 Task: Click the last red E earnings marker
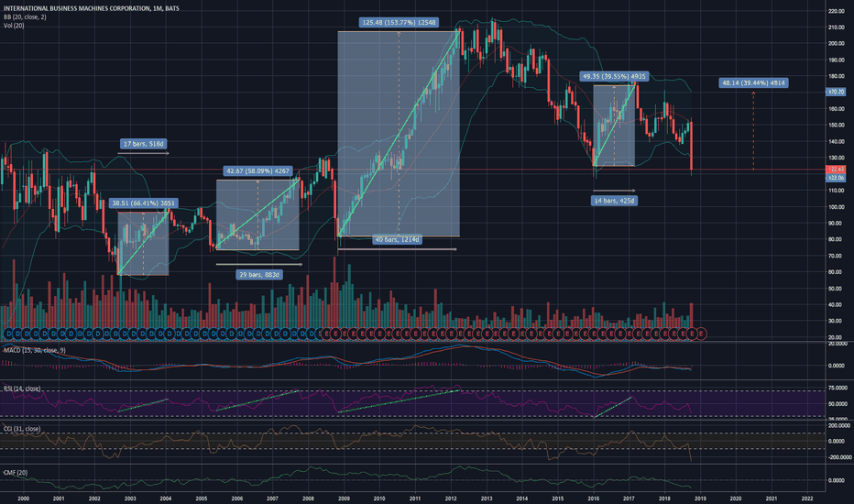coord(702,333)
